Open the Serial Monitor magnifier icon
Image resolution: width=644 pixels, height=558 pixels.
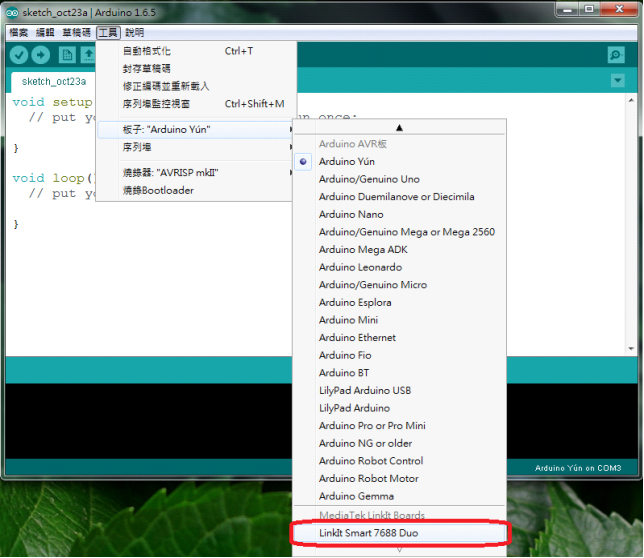(616, 55)
